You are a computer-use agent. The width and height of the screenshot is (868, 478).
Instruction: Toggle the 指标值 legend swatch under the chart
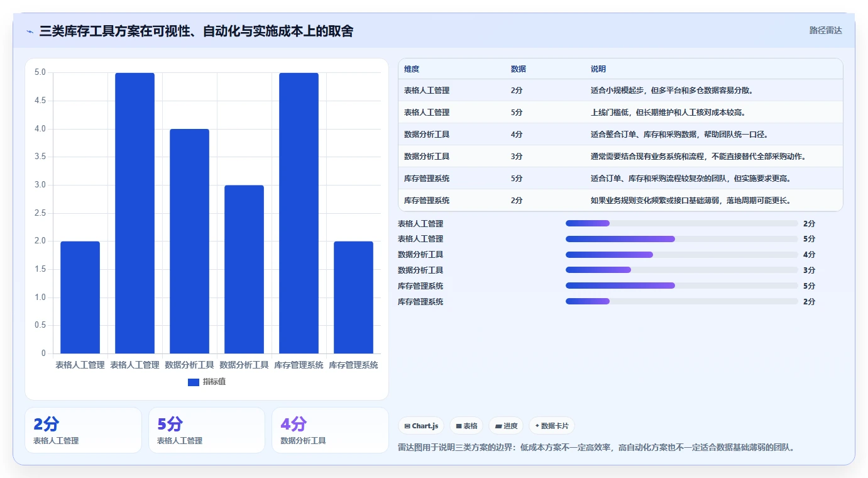pyautogui.click(x=194, y=382)
